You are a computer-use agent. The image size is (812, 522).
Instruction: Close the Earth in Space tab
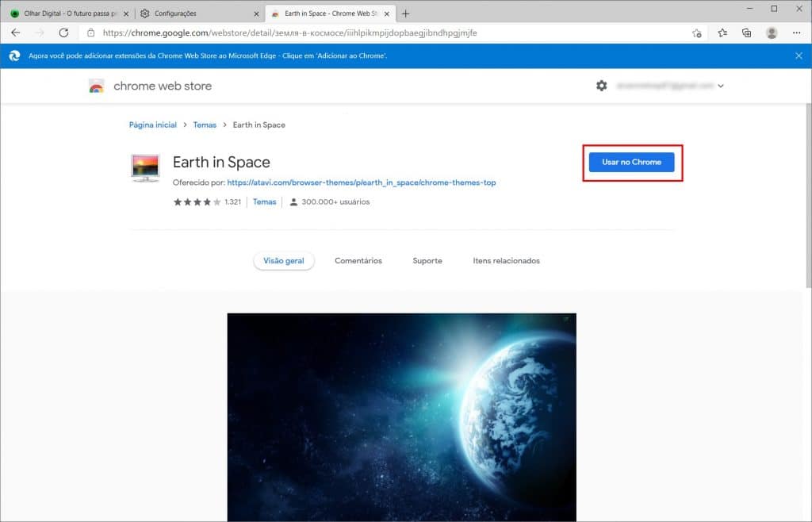pos(387,14)
